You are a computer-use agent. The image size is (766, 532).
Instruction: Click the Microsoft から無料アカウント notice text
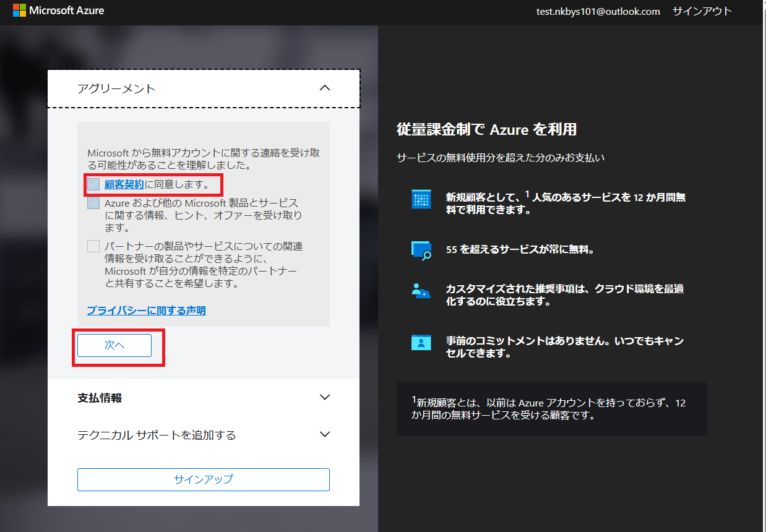tap(204, 159)
